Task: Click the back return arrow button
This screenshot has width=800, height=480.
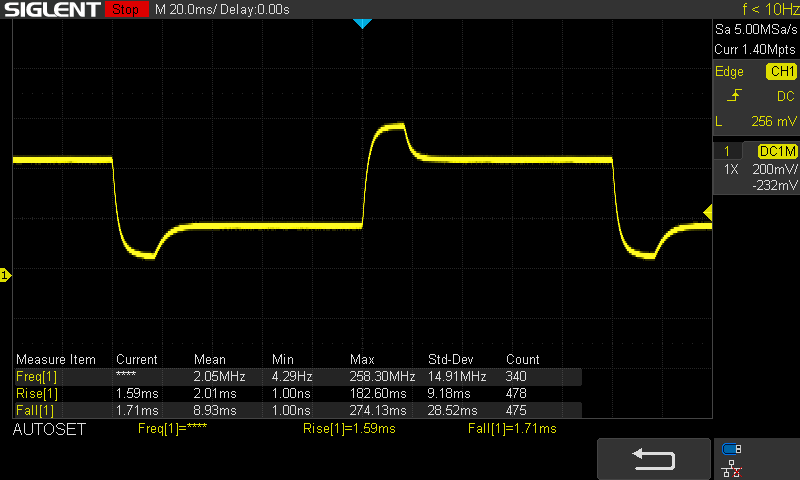Action: coord(654,459)
